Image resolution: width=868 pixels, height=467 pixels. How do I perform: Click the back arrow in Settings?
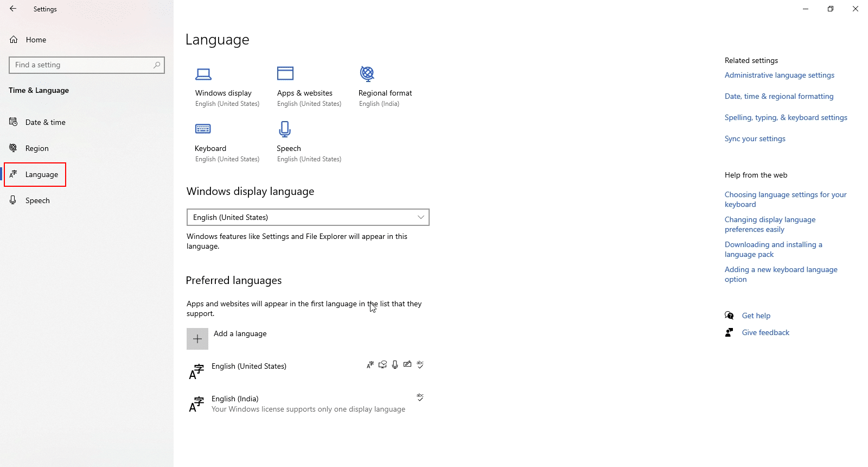(13, 9)
